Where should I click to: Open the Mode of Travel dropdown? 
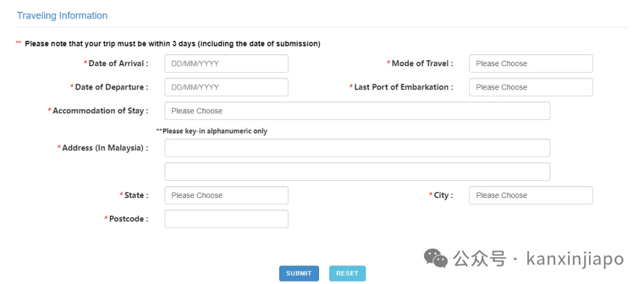(531, 64)
